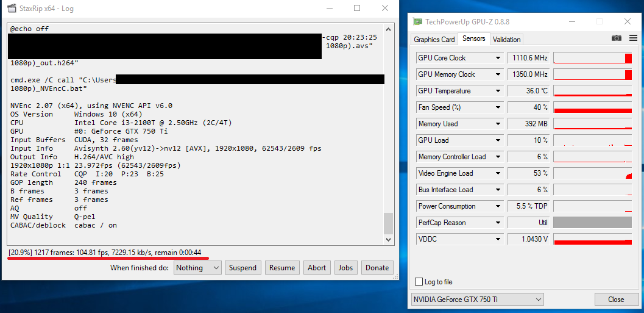Image resolution: width=644 pixels, height=313 pixels.
Task: Click the 1350.0 MHz memory clock value
Action: click(x=529, y=74)
